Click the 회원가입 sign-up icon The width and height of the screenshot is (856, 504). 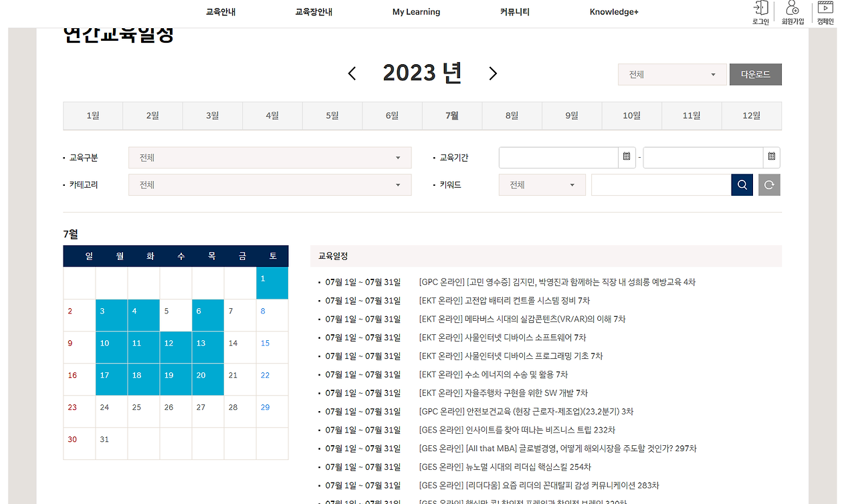pos(792,11)
